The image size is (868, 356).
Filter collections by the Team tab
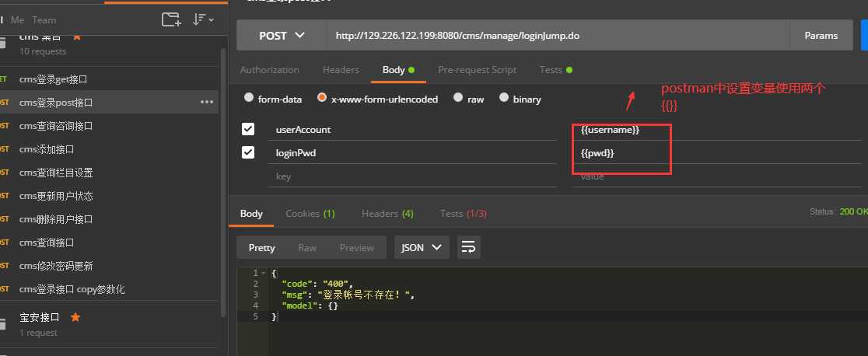point(44,20)
